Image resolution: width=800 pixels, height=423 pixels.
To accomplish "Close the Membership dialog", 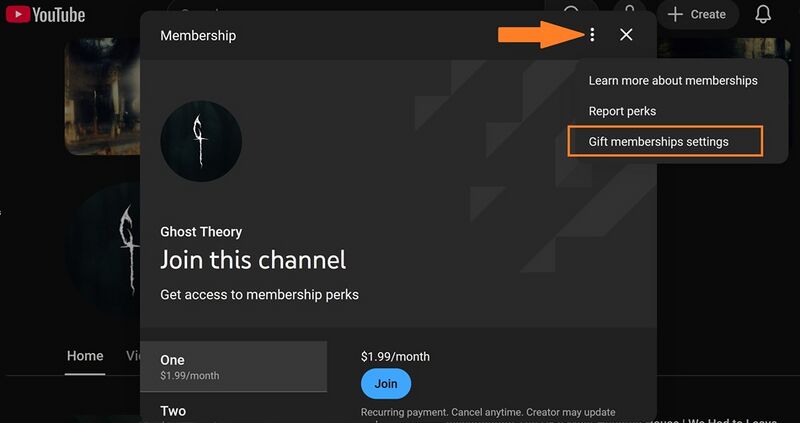I will pos(626,35).
